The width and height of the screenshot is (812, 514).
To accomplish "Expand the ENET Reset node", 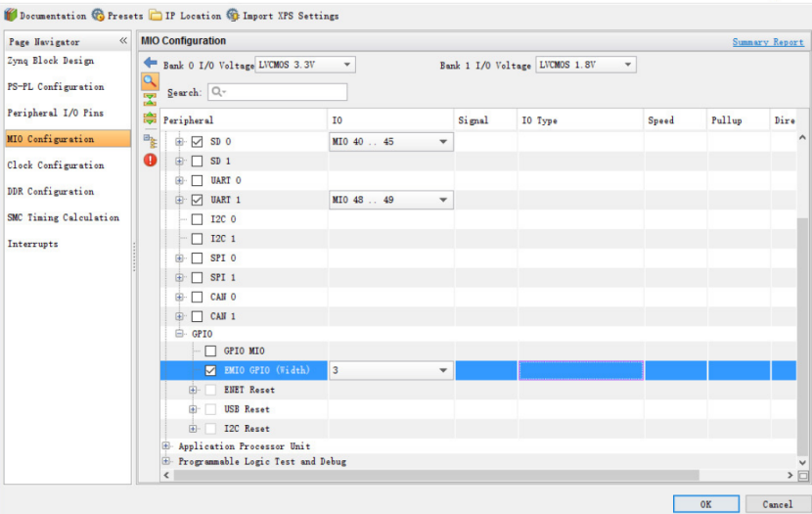I will (193, 390).
